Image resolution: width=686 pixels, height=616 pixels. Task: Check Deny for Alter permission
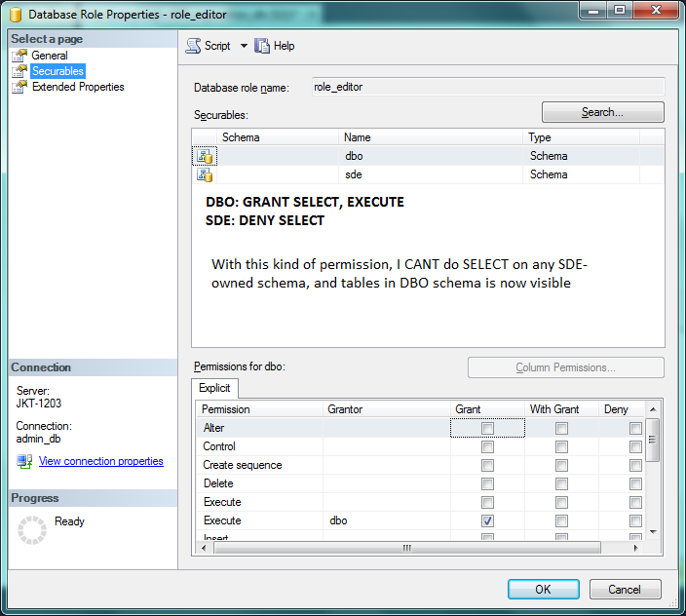635,428
